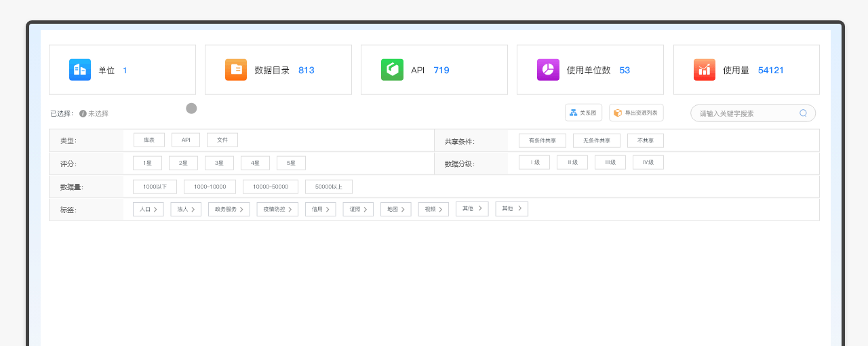The height and width of the screenshot is (346, 868).
Task: Click the 导出资源列表 export button
Action: coord(636,113)
